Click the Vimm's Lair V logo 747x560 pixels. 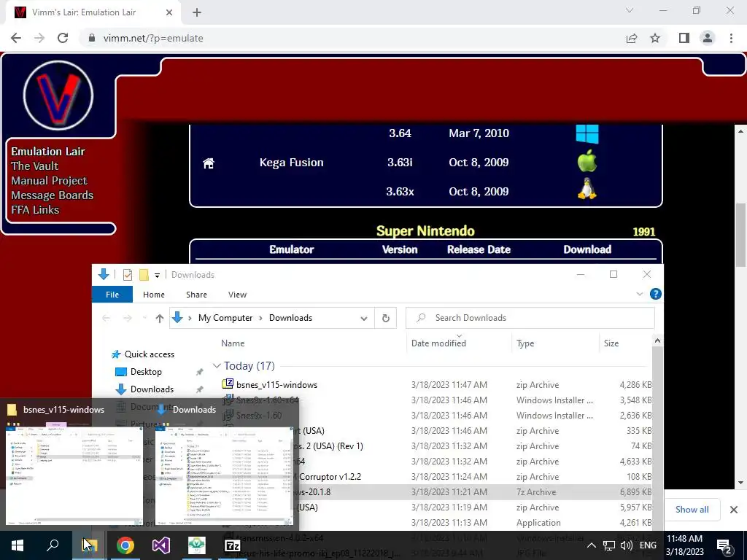(58, 96)
